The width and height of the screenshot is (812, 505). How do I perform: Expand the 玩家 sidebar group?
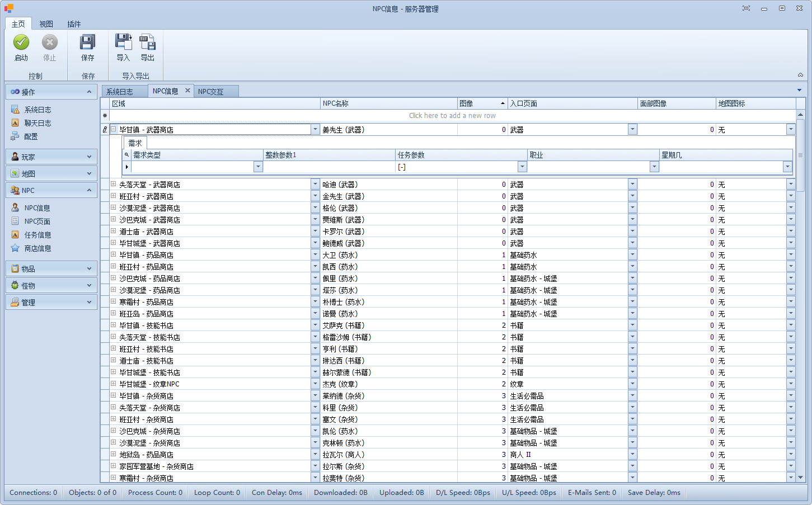pos(51,157)
